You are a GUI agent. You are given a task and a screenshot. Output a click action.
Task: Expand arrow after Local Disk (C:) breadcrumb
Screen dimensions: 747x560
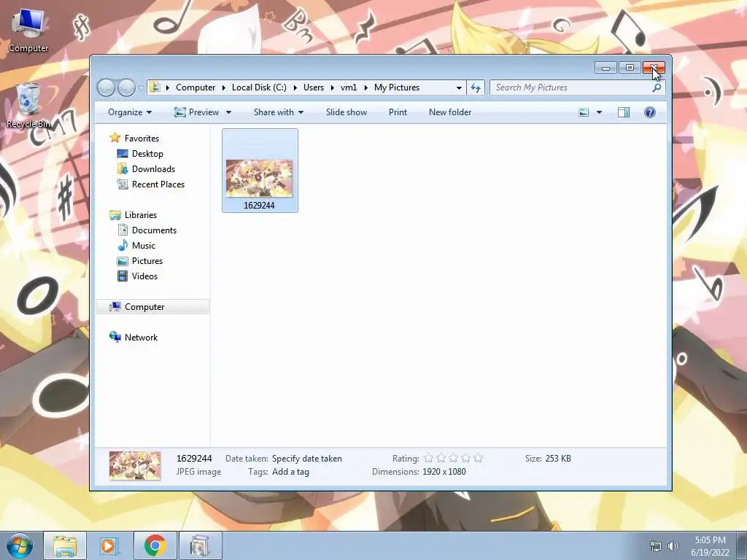[295, 87]
